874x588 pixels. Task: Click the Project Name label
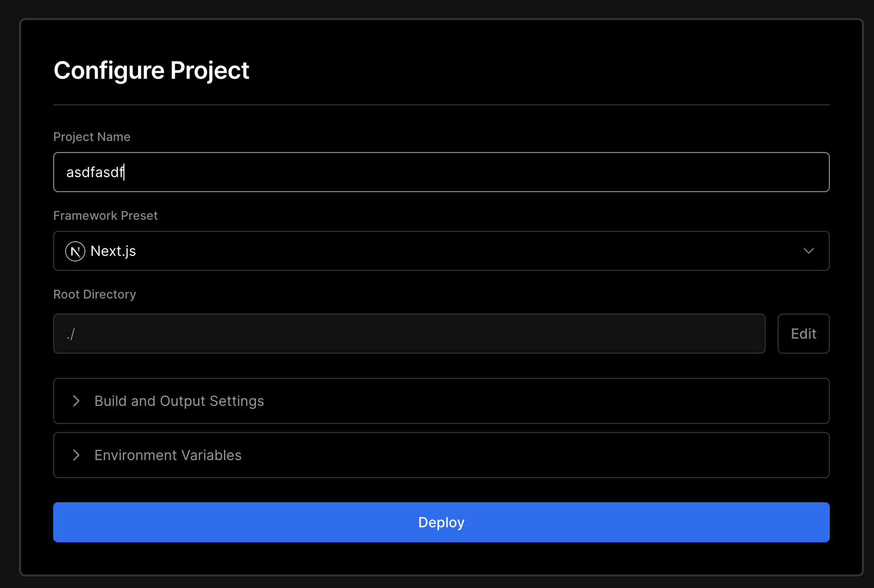[92, 136]
